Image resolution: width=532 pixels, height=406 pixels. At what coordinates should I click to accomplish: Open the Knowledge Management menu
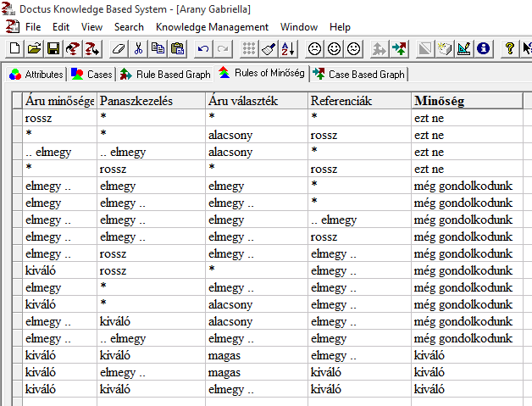tap(212, 27)
